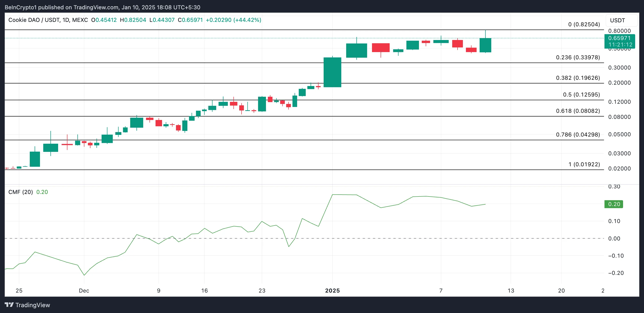Click the 0.02000 price axis label
The width and height of the screenshot is (644, 313).
coord(619,169)
